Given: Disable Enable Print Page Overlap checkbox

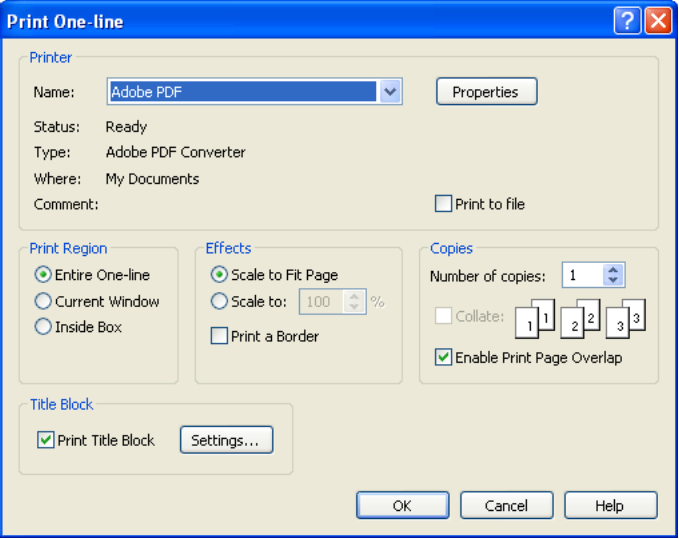Looking at the screenshot, I should coord(444,357).
